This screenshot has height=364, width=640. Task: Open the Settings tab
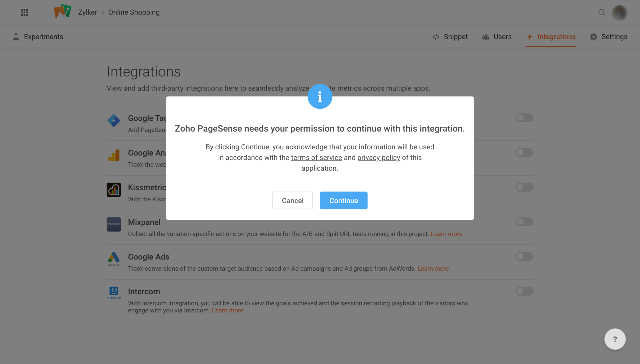click(609, 37)
